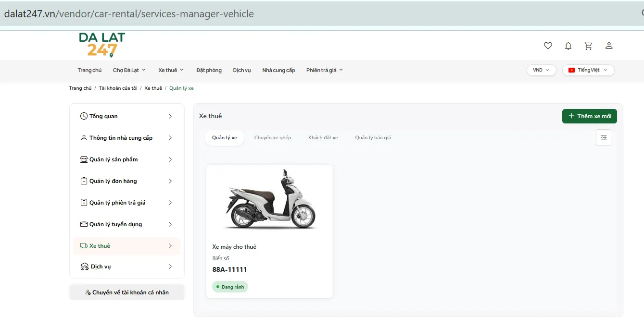Open Quản lý sản phẩm sidebar item
The height and width of the screenshot is (328, 644).
coord(127,159)
